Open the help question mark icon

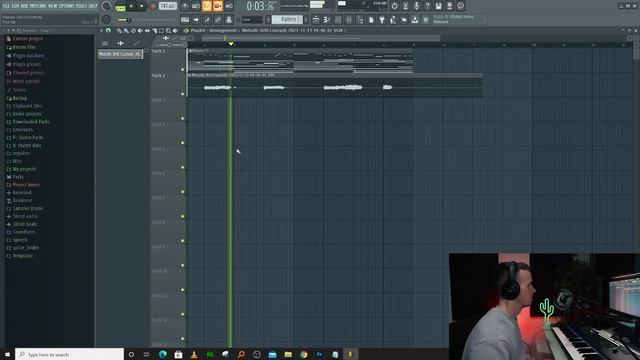(427, 6)
